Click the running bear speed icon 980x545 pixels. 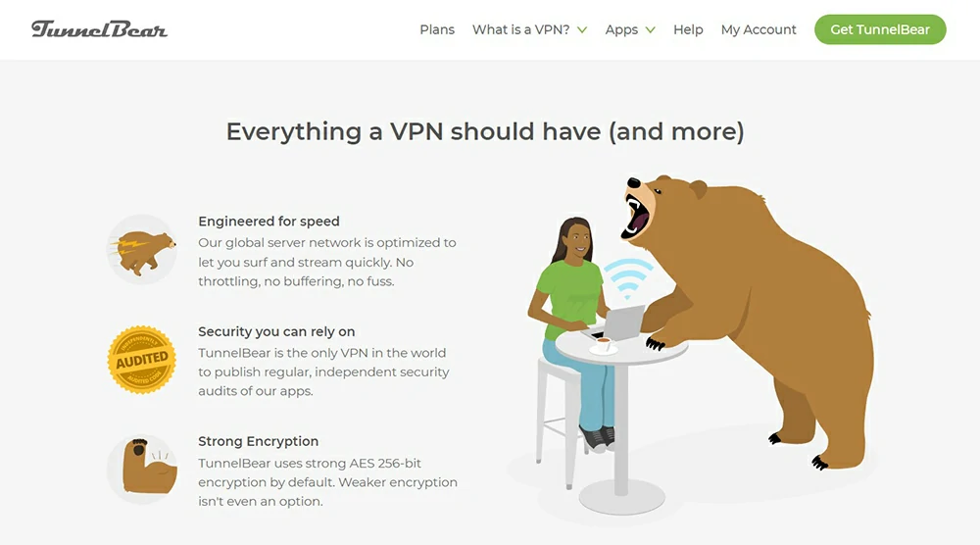[142, 250]
